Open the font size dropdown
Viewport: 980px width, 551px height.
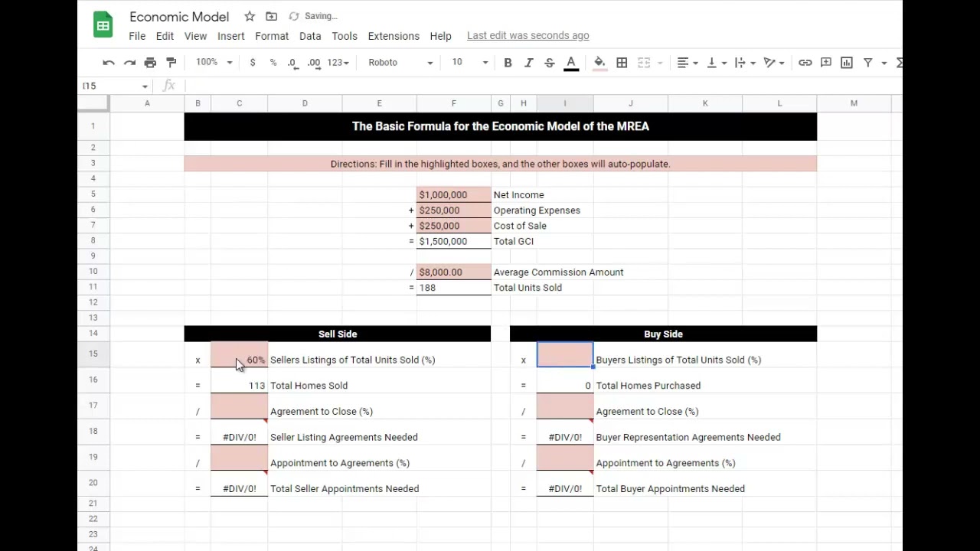[x=469, y=63]
